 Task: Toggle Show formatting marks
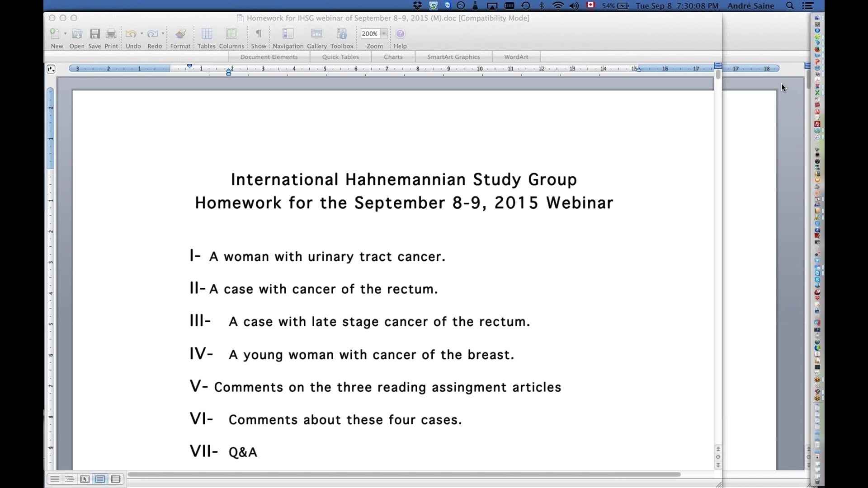[x=258, y=33]
